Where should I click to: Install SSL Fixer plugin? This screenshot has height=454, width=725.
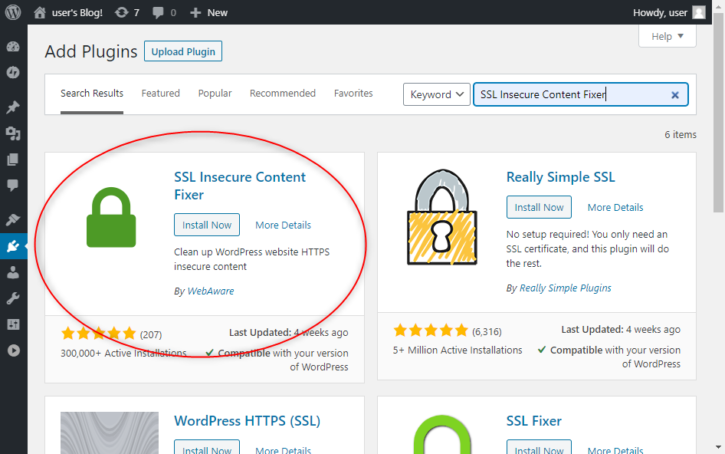539,448
